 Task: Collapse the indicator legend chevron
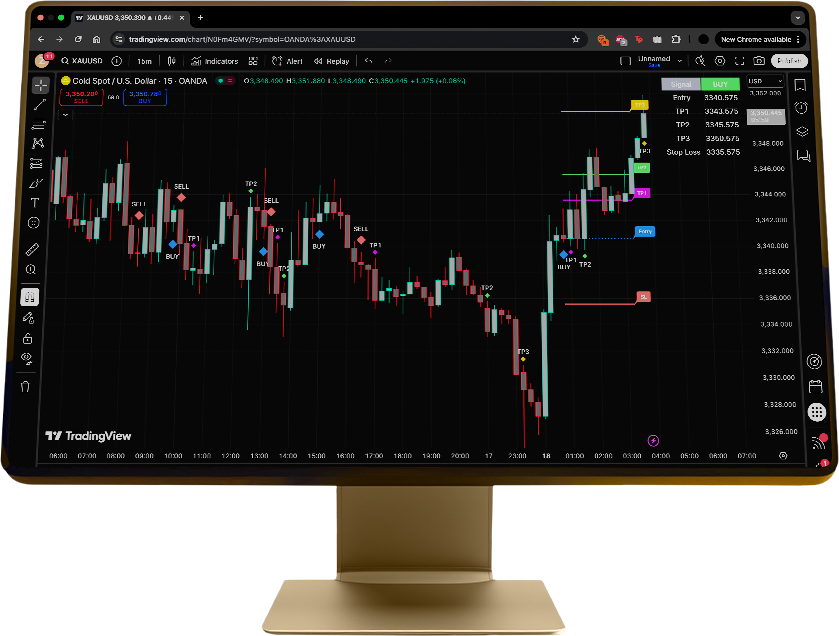(x=65, y=115)
